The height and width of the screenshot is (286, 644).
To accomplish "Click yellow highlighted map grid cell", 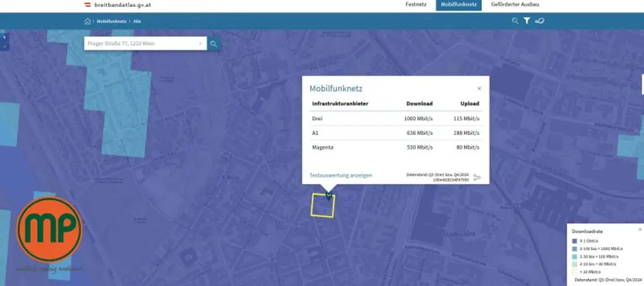I will coord(323,205).
